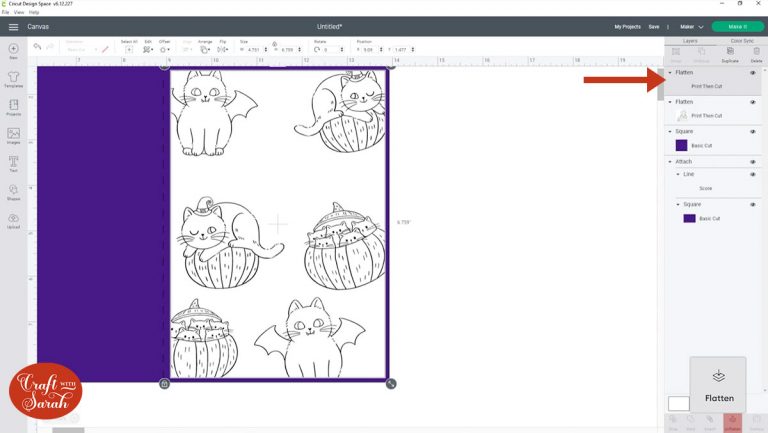The height and width of the screenshot is (433, 768).
Task: Open the Maker machine dropdown
Action: coord(693,26)
